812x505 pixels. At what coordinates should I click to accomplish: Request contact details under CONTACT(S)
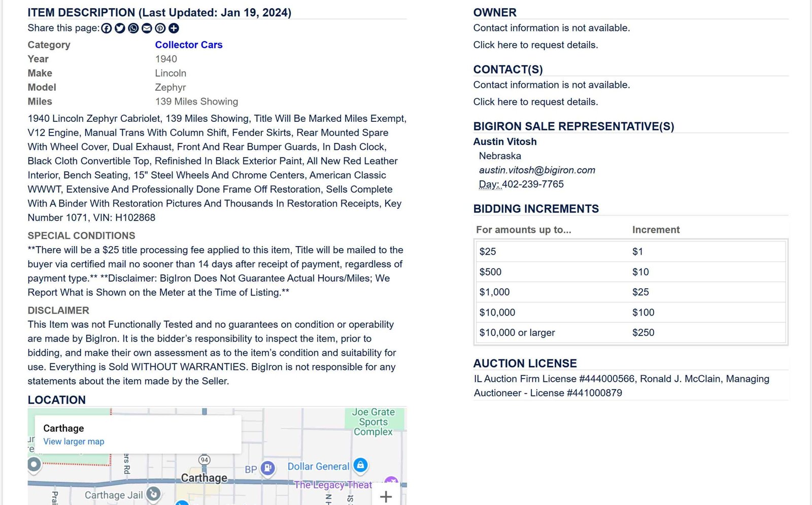click(x=535, y=102)
